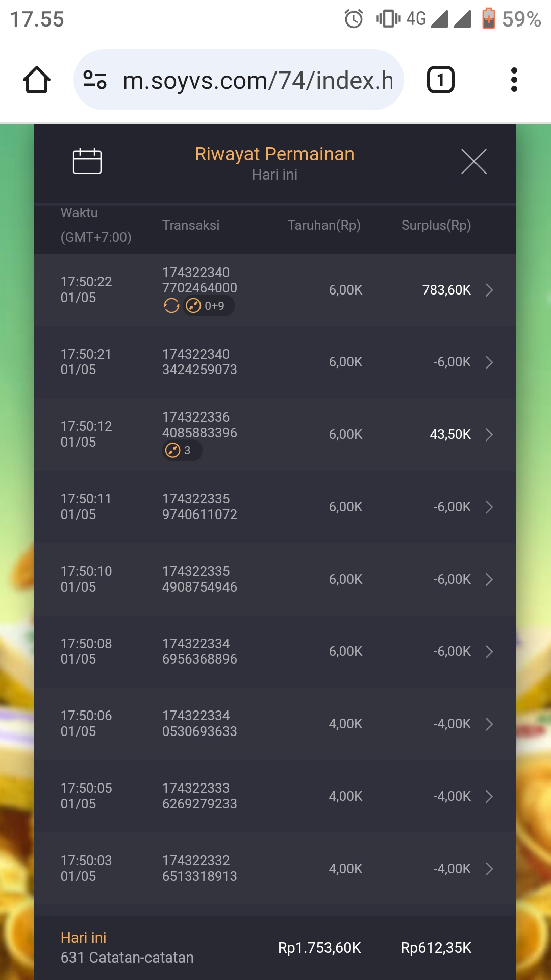Tap the free spin icon on 17:50:22 row

(171, 306)
